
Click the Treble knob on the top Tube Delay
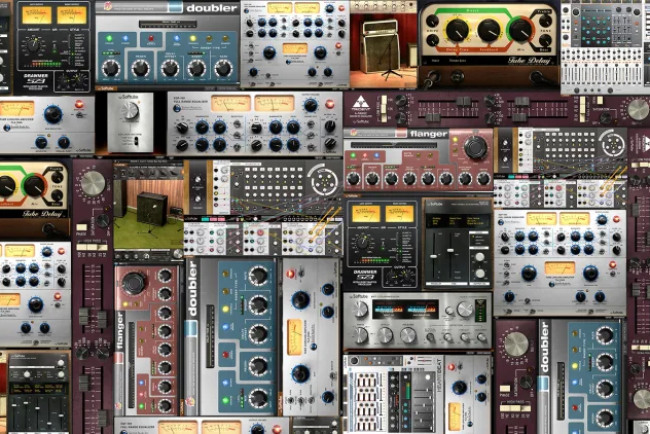546,20
